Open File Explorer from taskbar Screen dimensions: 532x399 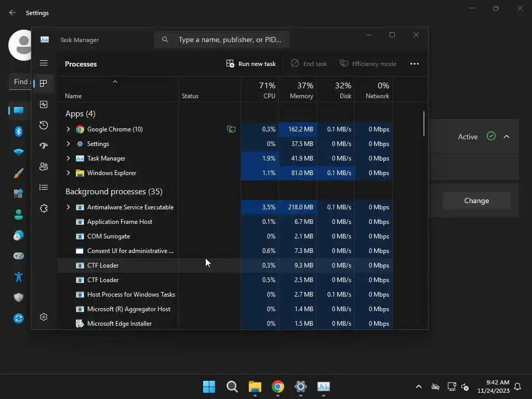point(255,387)
